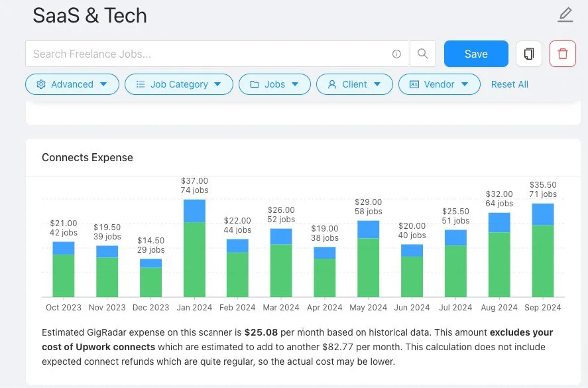Open the Client dropdown arrow
588x388 pixels.
tap(377, 84)
